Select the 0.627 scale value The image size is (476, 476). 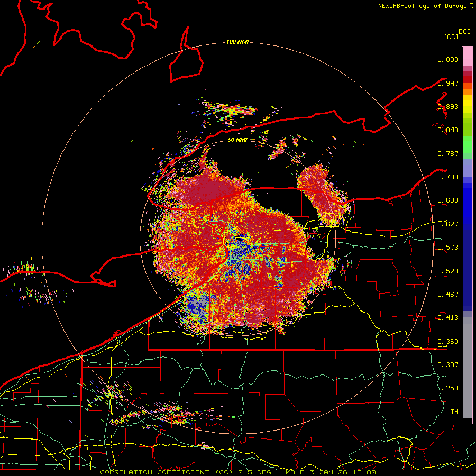point(448,224)
